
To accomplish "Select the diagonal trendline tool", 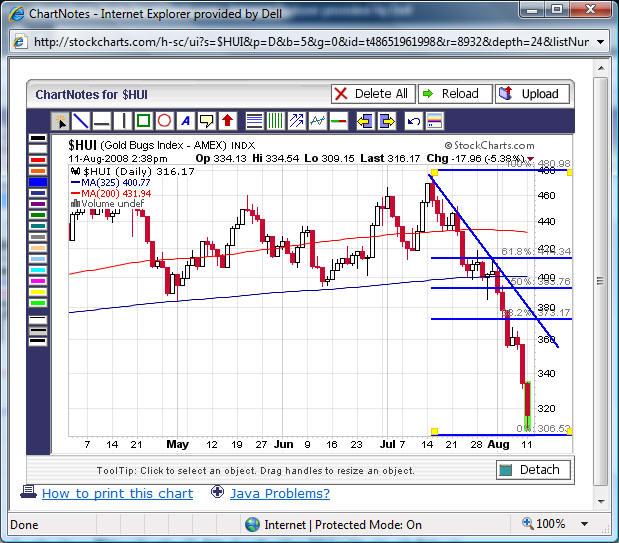I will point(81,121).
